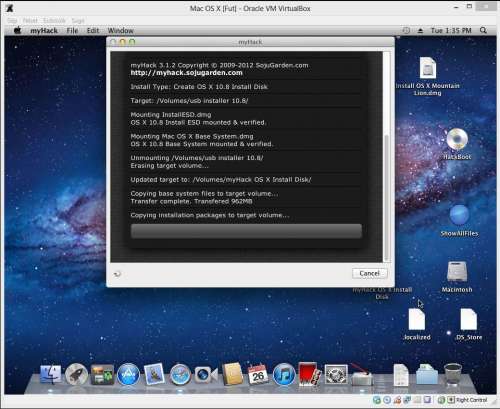Click the copying progress bar
The height and width of the screenshot is (409, 500).
coord(246,231)
